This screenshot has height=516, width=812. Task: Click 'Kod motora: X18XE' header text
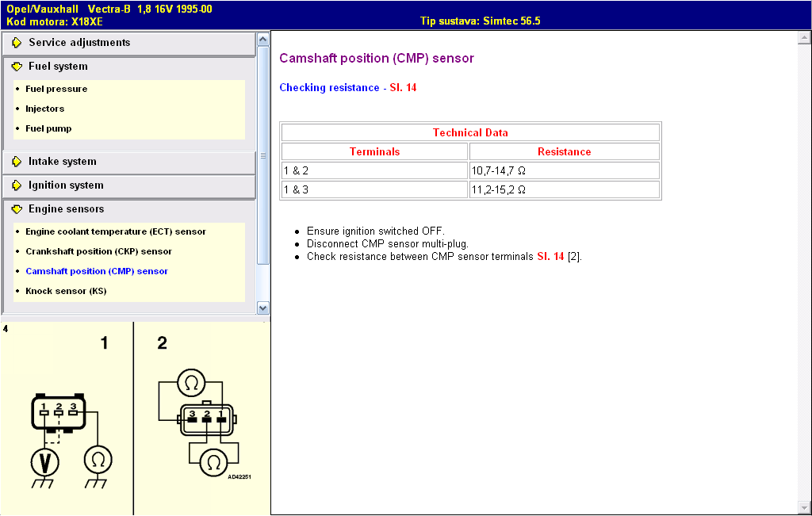55,21
